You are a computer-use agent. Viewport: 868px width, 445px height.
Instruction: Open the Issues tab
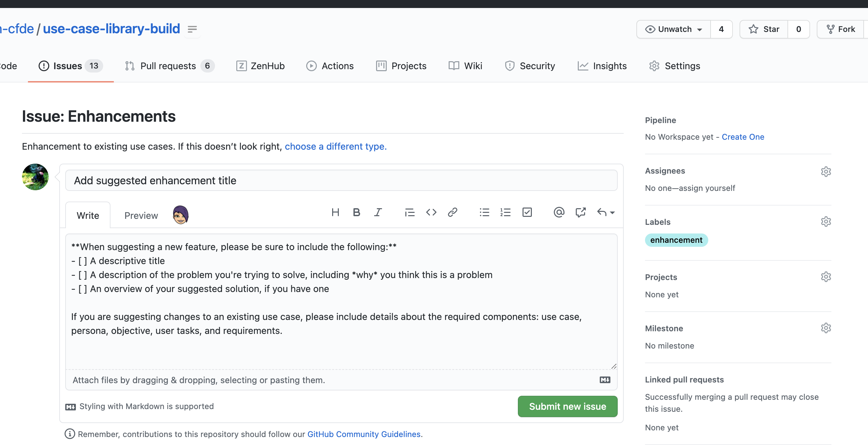click(x=71, y=66)
